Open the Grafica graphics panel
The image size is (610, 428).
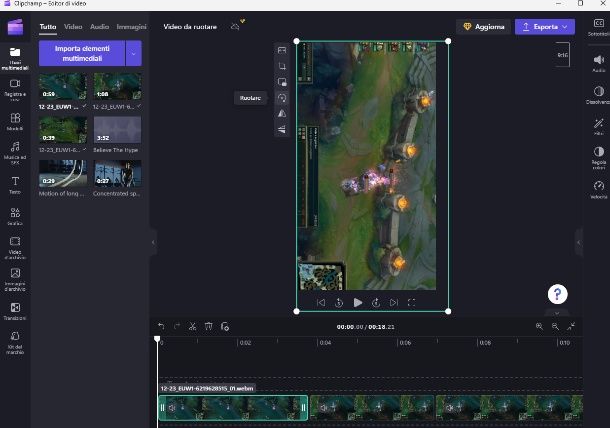click(15, 216)
